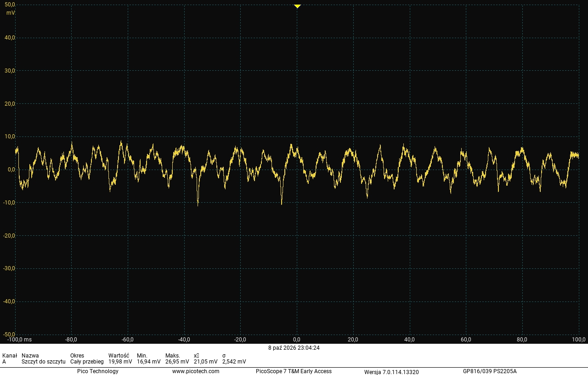Click the "-100,0 ms" time axis label
Image resolution: width=588 pixels, height=375 pixels.
(x=20, y=340)
